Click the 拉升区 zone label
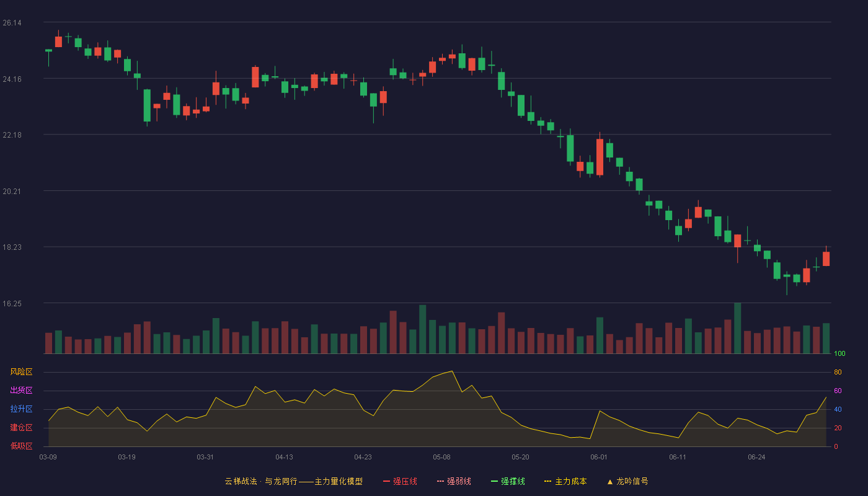 coord(21,409)
